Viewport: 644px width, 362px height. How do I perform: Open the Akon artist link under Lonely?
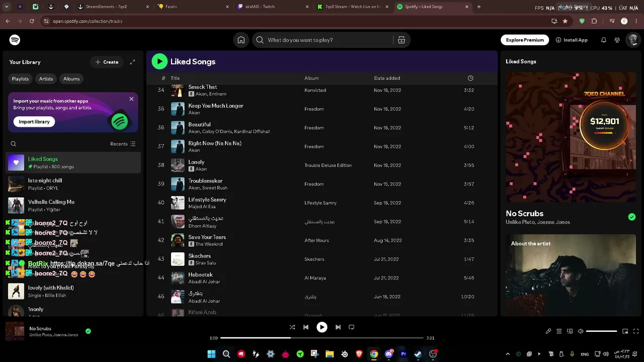point(201,169)
